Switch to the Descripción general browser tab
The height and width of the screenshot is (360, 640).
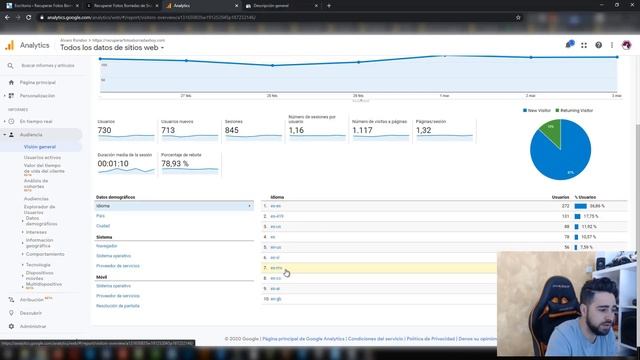[x=282, y=6]
